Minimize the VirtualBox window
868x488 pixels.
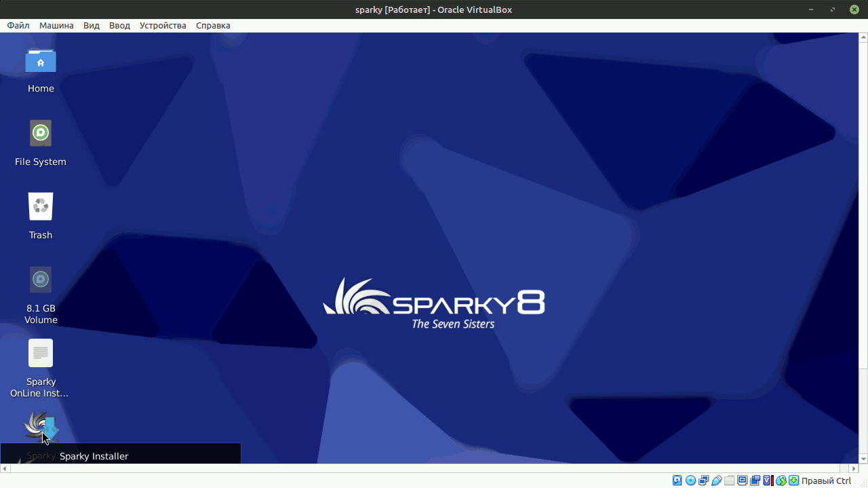[x=811, y=10]
